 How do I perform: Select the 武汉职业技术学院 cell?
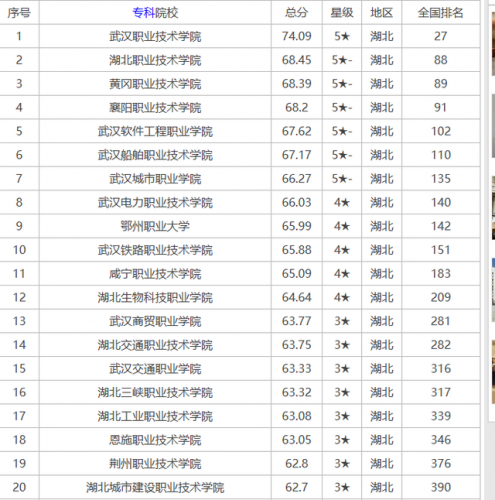pyautogui.click(x=155, y=36)
